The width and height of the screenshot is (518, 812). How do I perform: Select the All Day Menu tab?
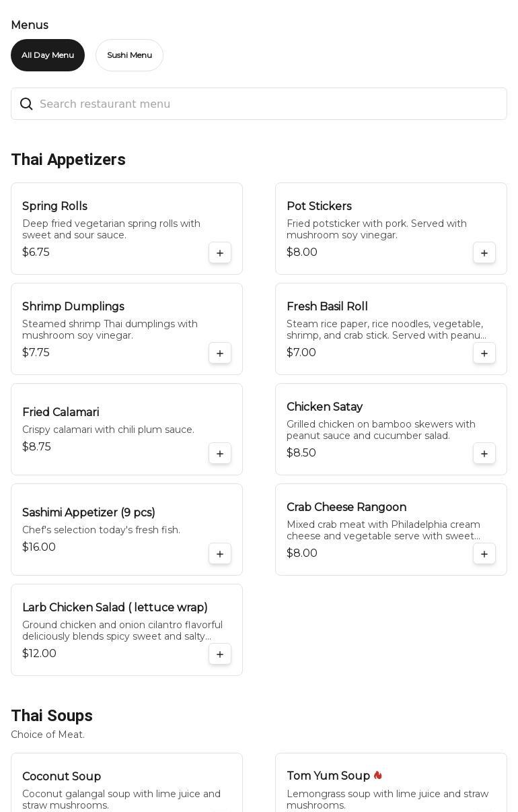[48, 55]
